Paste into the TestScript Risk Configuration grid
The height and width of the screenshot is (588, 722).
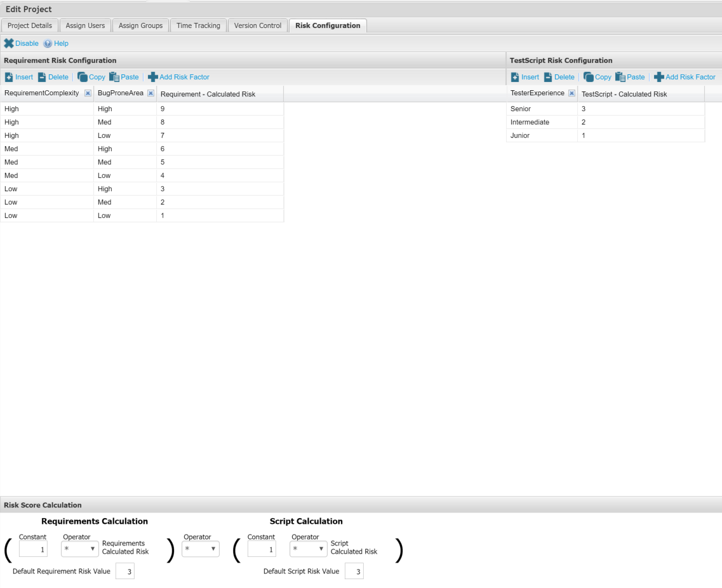[x=630, y=77]
